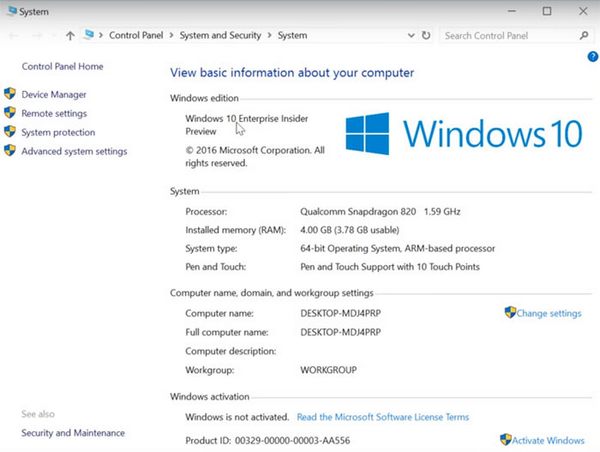Click the WORKGROUP value
Image resolution: width=600 pixels, height=452 pixels.
(329, 370)
